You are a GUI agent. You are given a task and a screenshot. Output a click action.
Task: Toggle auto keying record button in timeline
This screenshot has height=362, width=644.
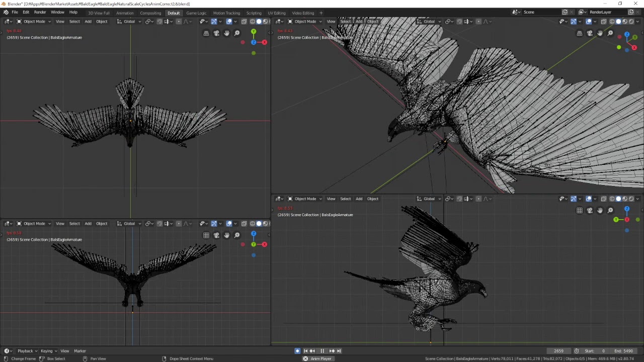tap(297, 351)
